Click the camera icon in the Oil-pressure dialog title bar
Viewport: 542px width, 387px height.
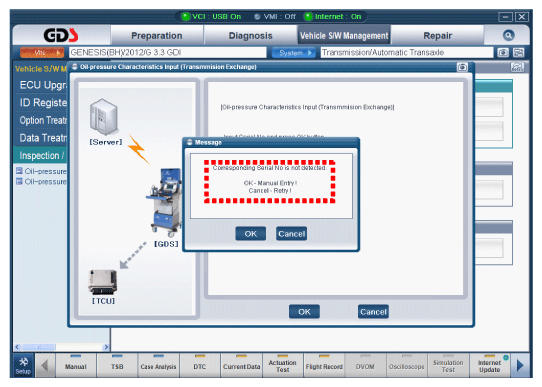[x=462, y=67]
